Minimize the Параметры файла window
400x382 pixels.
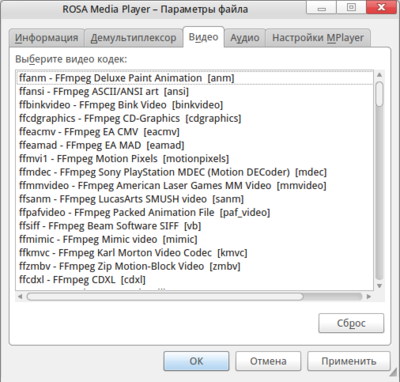coord(322,8)
